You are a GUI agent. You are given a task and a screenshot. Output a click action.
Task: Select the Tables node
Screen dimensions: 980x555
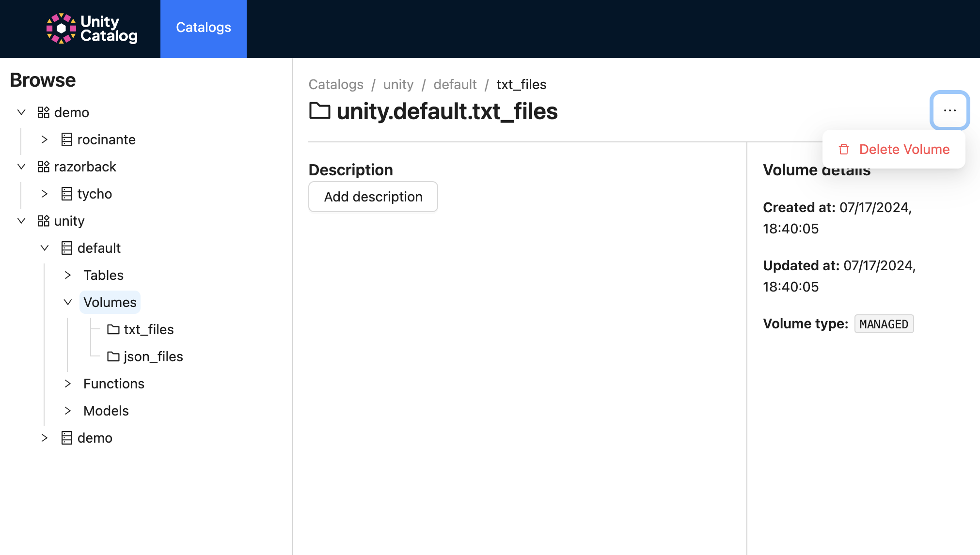103,275
